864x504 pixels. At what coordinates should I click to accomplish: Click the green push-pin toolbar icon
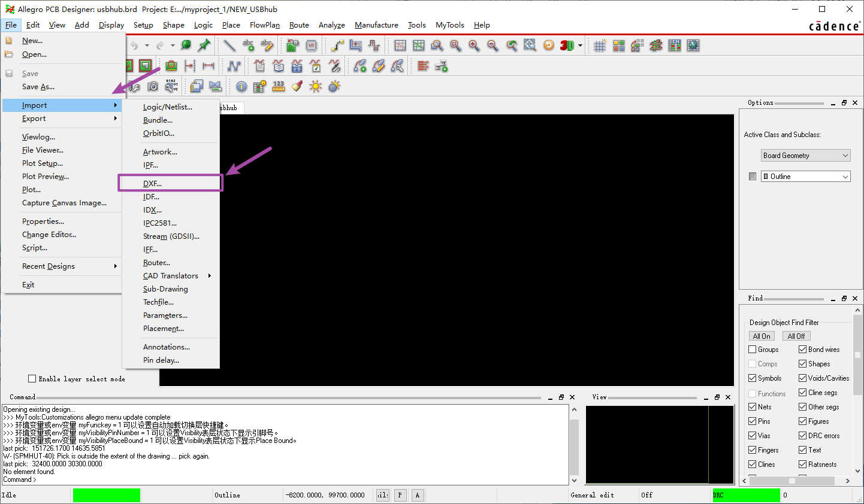204,45
